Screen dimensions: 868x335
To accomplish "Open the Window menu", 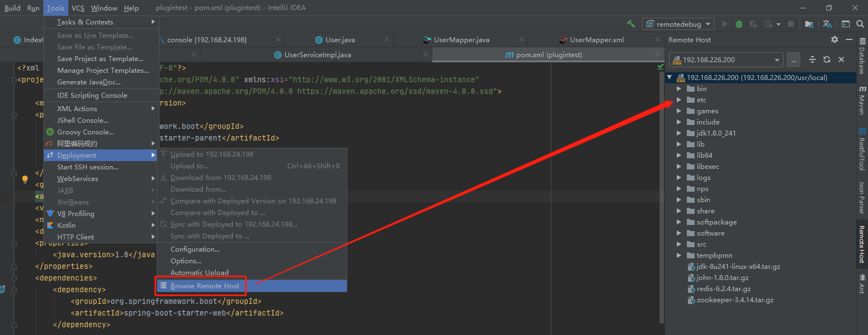I will coord(104,8).
